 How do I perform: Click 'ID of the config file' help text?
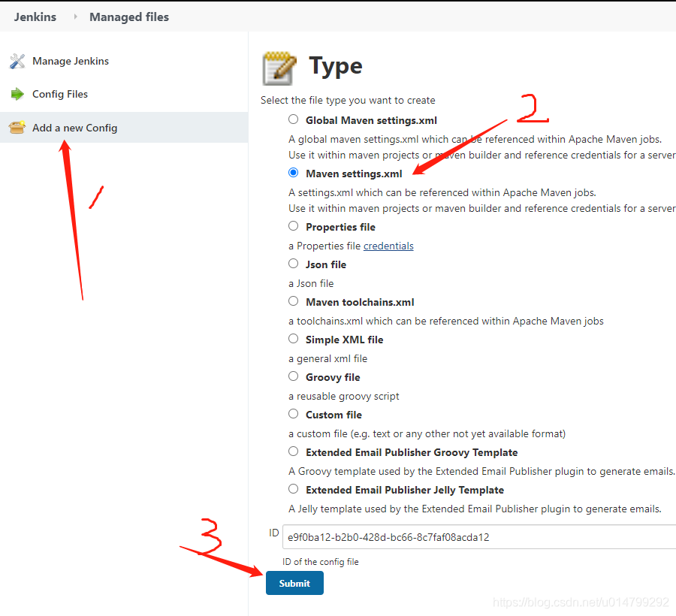320,562
